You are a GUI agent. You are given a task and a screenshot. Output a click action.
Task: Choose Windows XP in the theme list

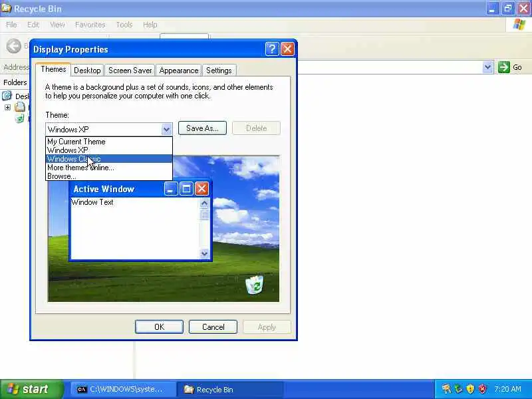coord(109,150)
